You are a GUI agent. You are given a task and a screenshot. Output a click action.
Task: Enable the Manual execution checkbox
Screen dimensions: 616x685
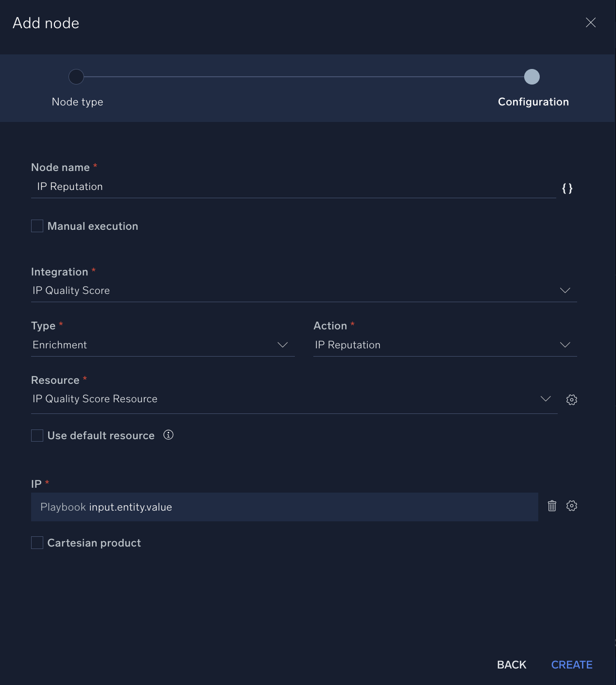click(x=37, y=225)
